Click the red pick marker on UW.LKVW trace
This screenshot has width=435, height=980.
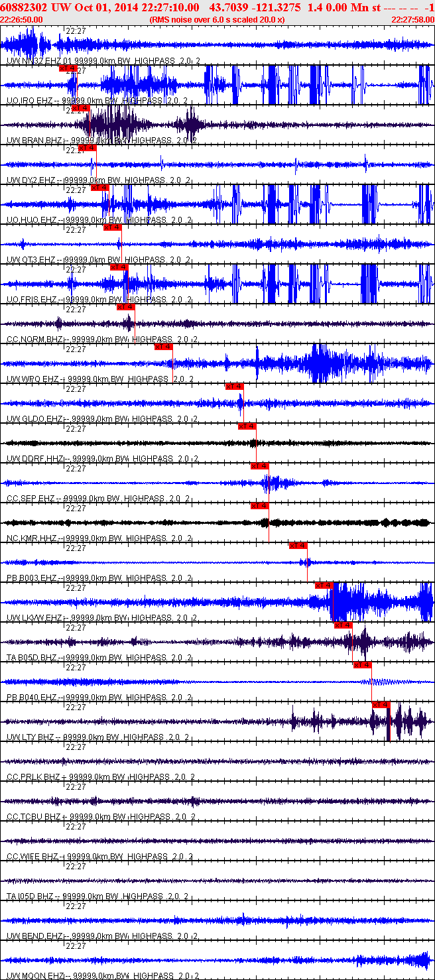[324, 585]
